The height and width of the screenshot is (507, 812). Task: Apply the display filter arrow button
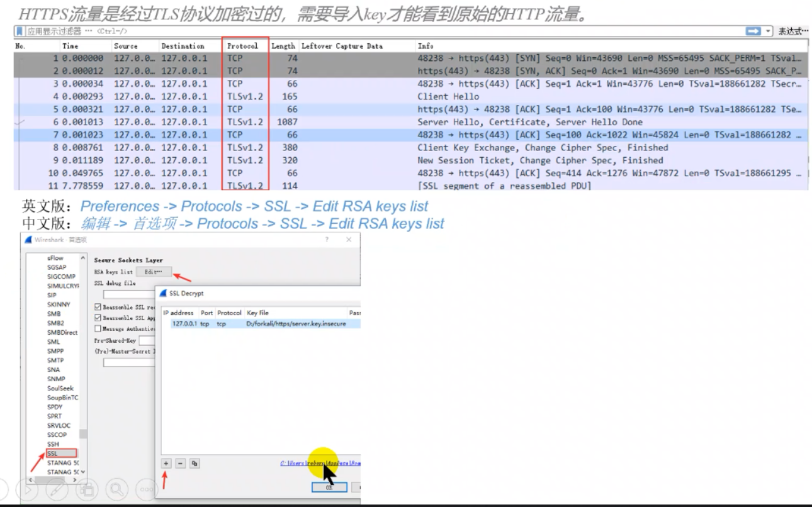753,31
